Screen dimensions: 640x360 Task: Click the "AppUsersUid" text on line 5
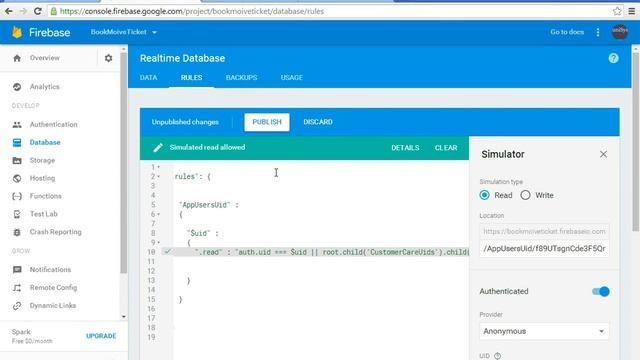204,205
